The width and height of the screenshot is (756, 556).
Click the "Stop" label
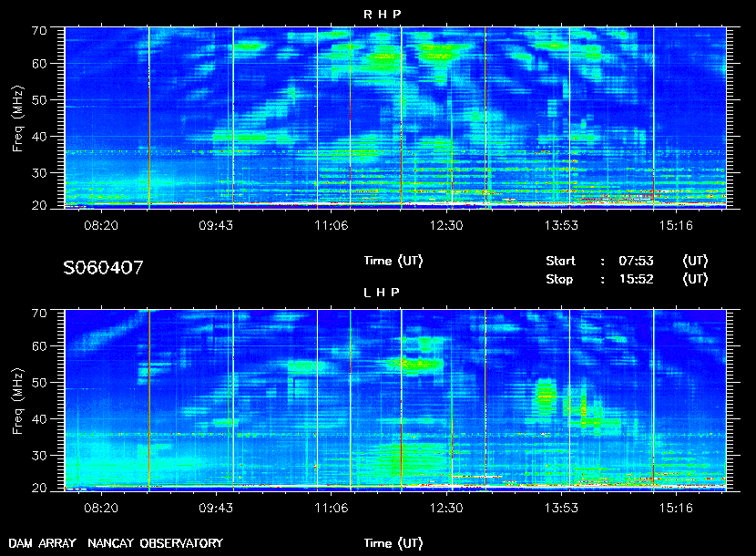(559, 280)
